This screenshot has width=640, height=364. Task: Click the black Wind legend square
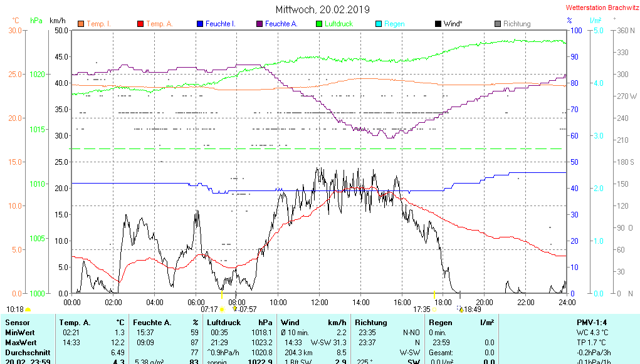point(438,24)
